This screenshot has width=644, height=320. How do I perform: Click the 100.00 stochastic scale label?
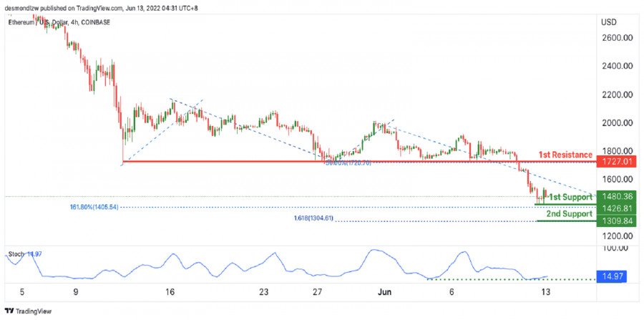[x=615, y=248]
